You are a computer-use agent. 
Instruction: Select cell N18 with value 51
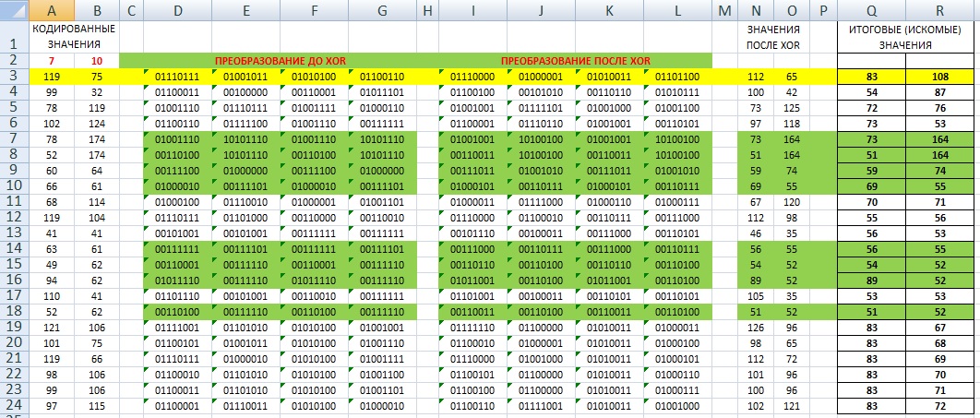[756, 311]
